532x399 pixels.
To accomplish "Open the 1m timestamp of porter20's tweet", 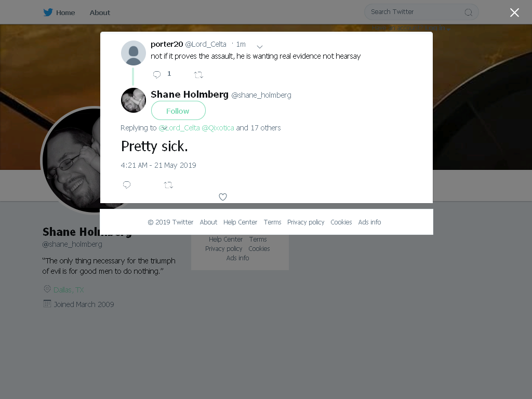I will point(241,44).
